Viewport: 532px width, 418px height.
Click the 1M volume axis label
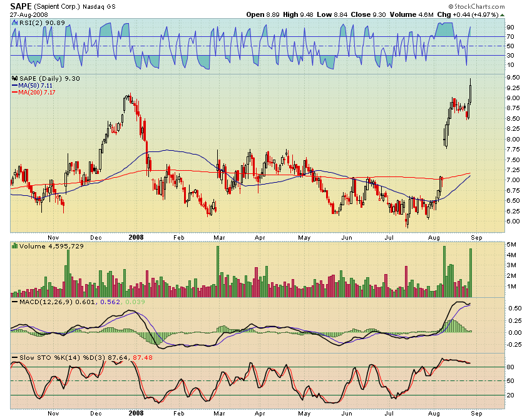[x=511, y=287]
